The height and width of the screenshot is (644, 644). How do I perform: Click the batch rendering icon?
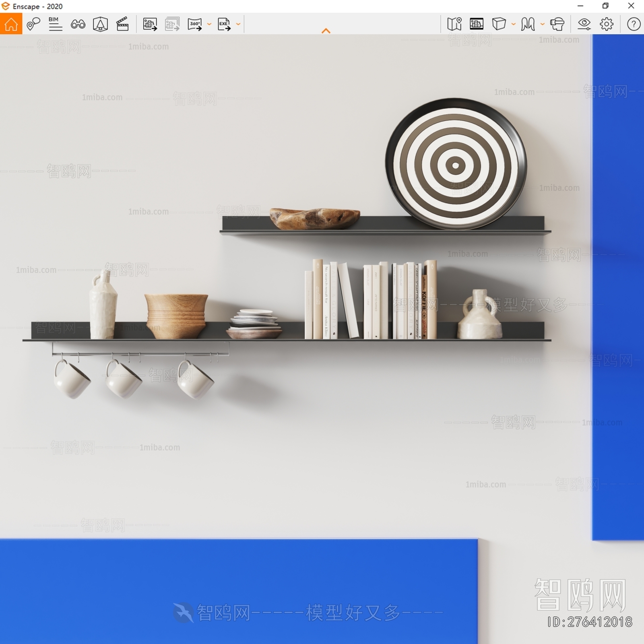pyautogui.click(x=172, y=24)
